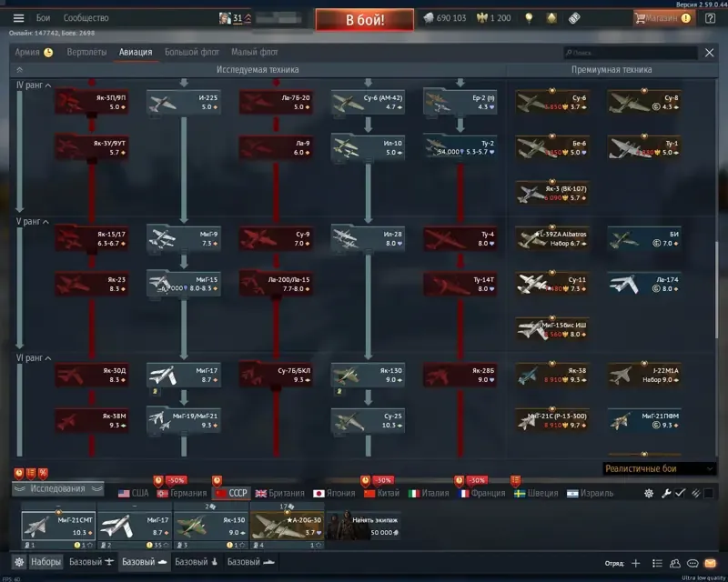The height and width of the screenshot is (582, 728).
Task: Open the list icon in bottom-right bar
Action: tap(657, 563)
